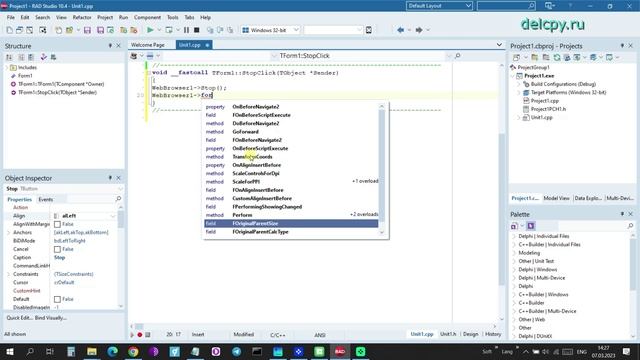This screenshot has height=360, width=640.
Task: Click the Quick Edit link
Action: [x=19, y=318]
